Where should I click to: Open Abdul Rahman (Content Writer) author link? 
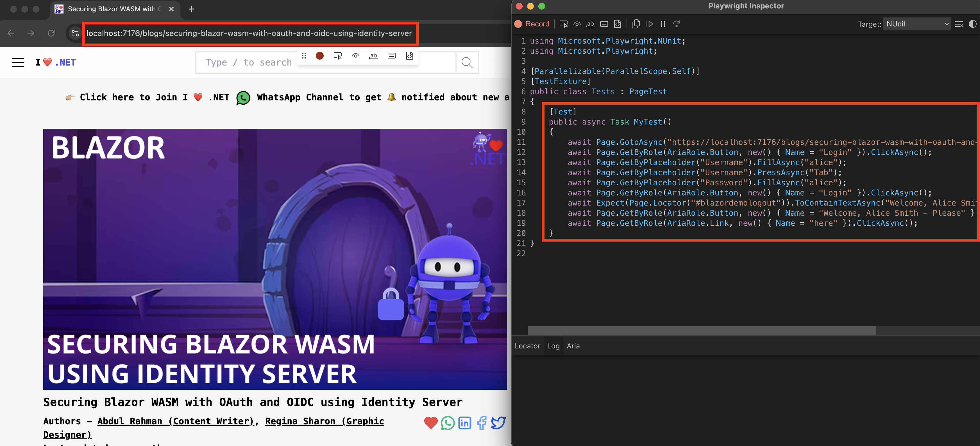(175, 421)
